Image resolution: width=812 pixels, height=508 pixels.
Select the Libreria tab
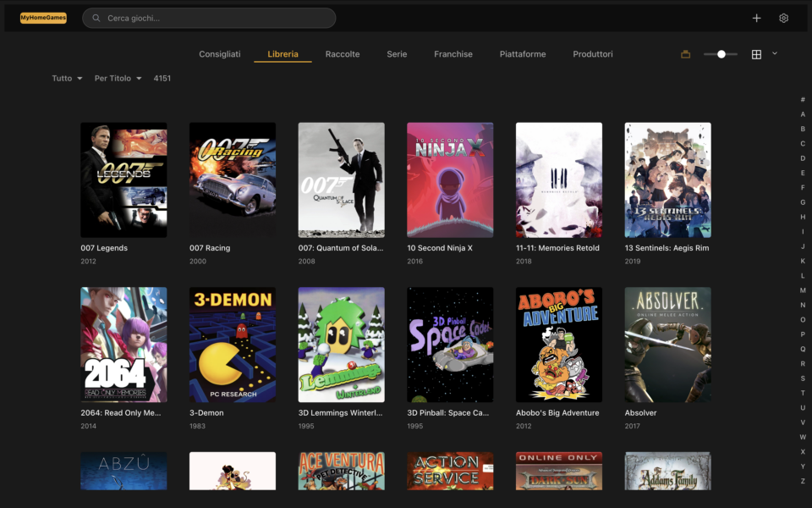point(283,54)
